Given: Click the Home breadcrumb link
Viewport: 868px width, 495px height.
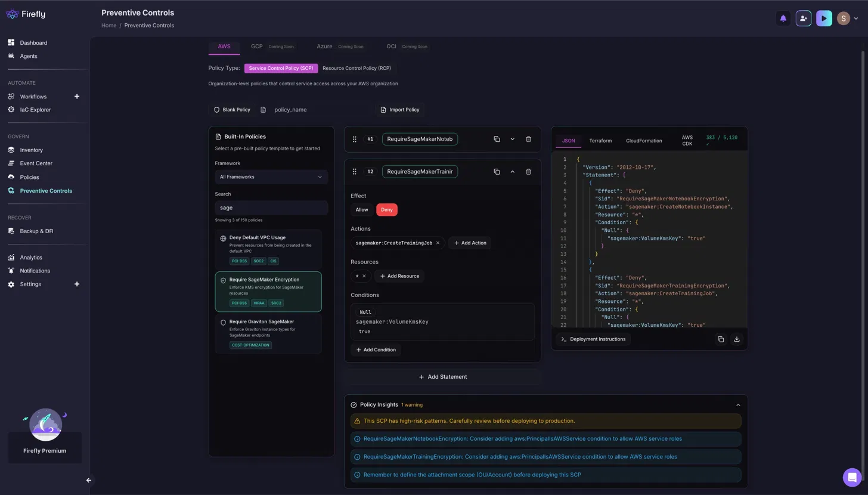Looking at the screenshot, I should (x=108, y=26).
